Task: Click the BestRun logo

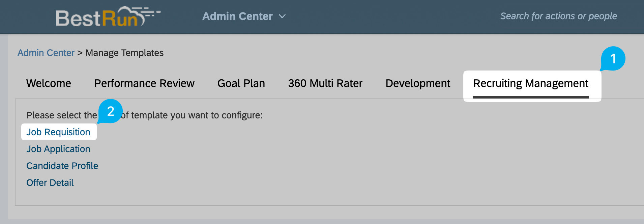Action: pos(107,17)
